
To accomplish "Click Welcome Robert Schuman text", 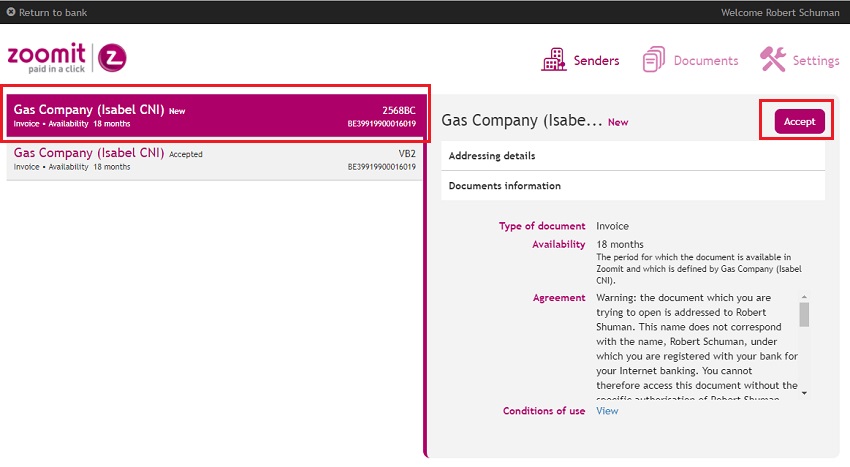I will click(780, 12).
